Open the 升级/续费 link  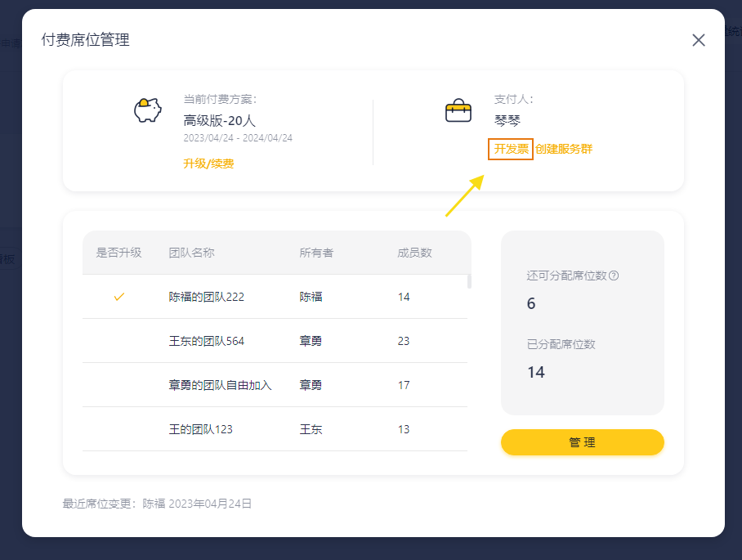(x=208, y=164)
